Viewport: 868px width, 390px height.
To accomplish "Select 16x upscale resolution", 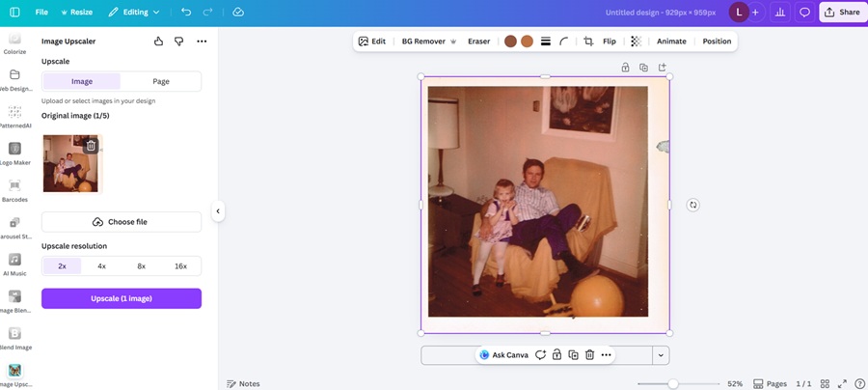I will coord(181,265).
